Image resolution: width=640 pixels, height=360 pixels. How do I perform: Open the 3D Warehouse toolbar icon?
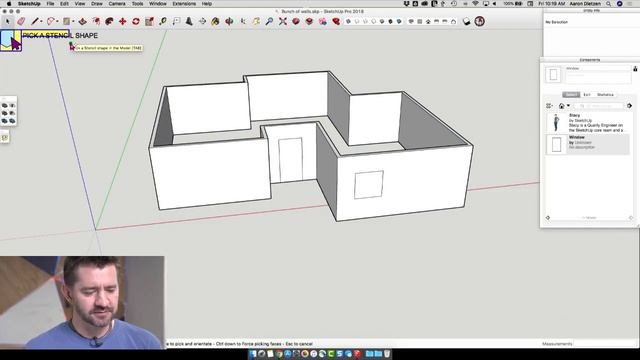coord(296,21)
